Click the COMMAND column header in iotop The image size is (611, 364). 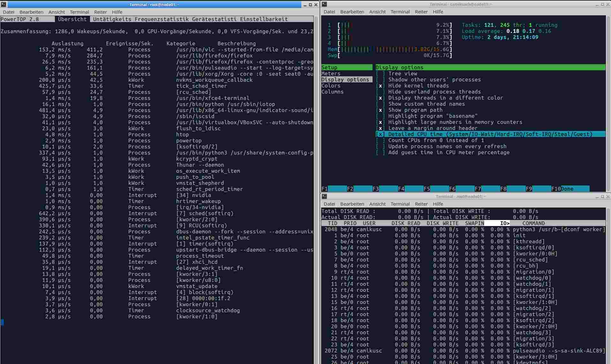(x=533, y=223)
